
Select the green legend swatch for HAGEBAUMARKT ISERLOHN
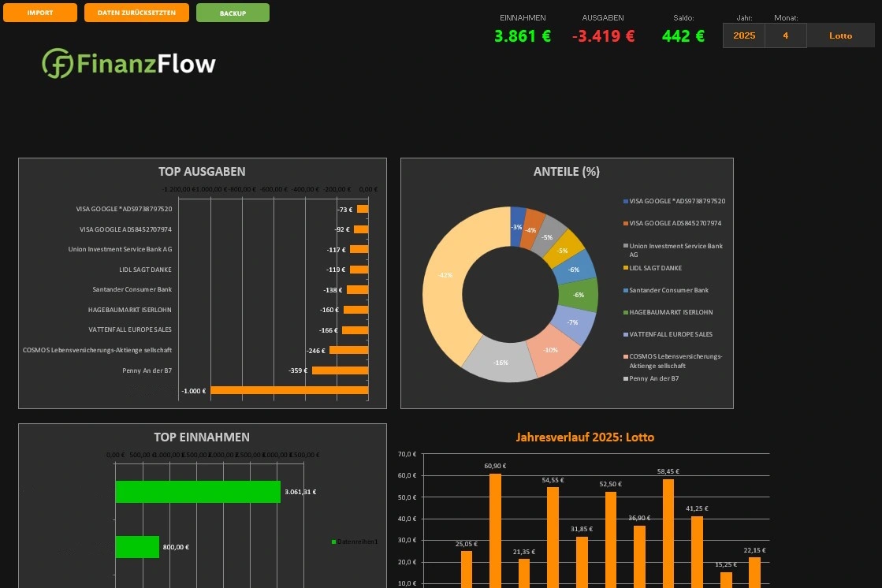point(626,312)
